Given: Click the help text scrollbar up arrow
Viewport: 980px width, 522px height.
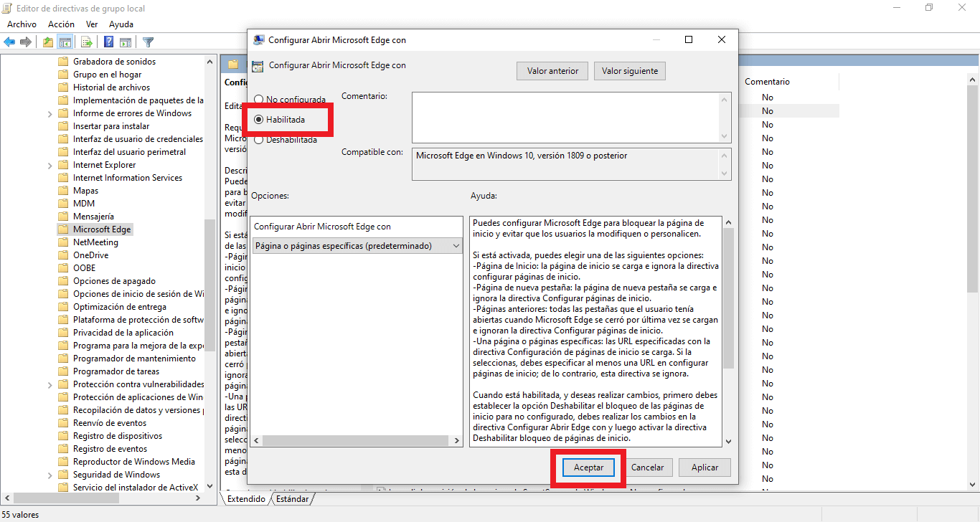Looking at the screenshot, I should tap(729, 222).
